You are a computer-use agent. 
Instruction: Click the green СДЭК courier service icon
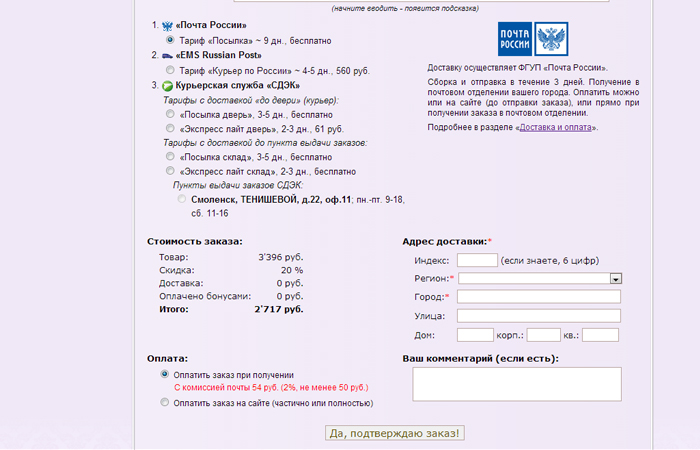167,86
